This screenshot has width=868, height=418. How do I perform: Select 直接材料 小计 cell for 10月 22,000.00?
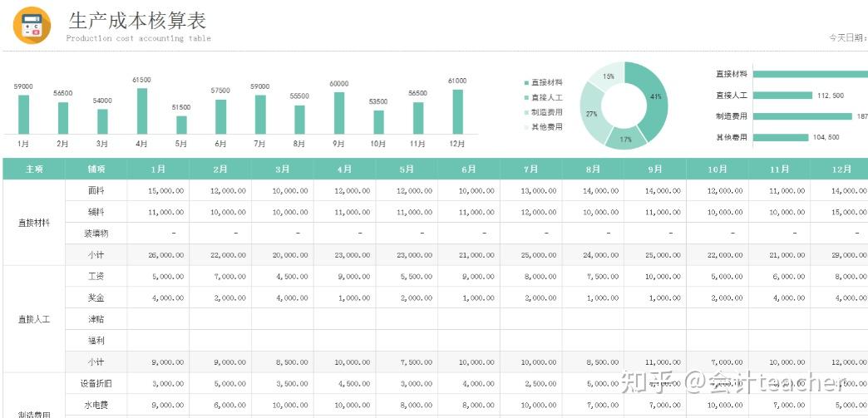[717, 254]
